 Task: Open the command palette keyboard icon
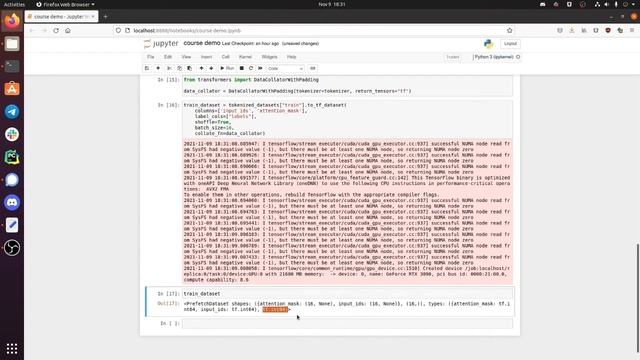pyautogui.click(x=313, y=68)
